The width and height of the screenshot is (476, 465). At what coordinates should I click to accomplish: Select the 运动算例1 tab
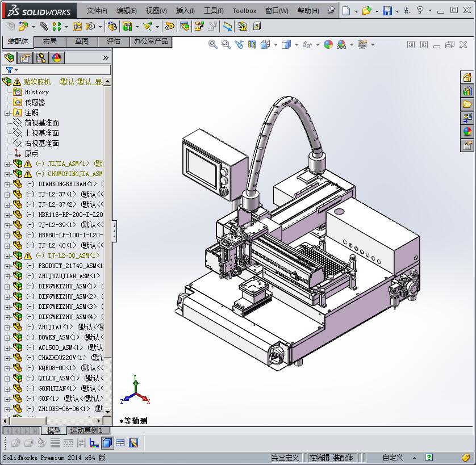click(x=86, y=430)
